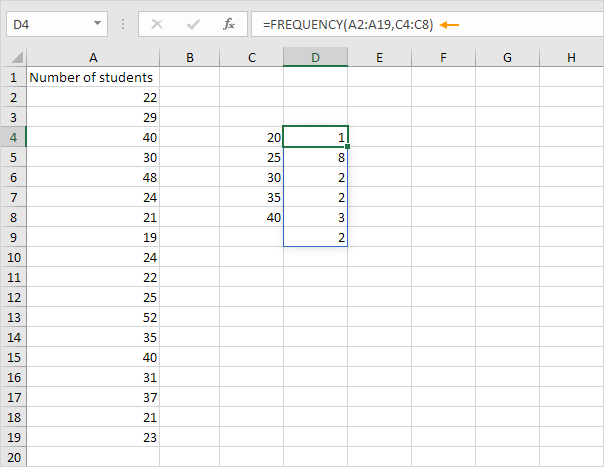Viewport: 604px width, 467px height.
Task: Select column H header
Action: point(571,58)
